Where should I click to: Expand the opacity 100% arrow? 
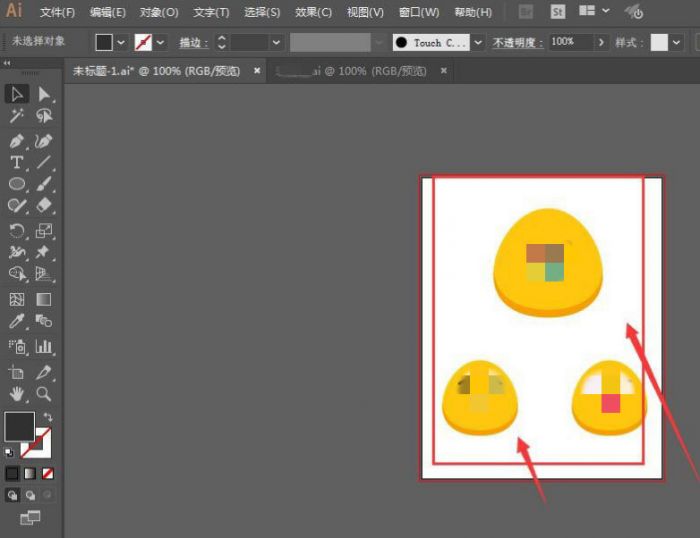point(600,43)
